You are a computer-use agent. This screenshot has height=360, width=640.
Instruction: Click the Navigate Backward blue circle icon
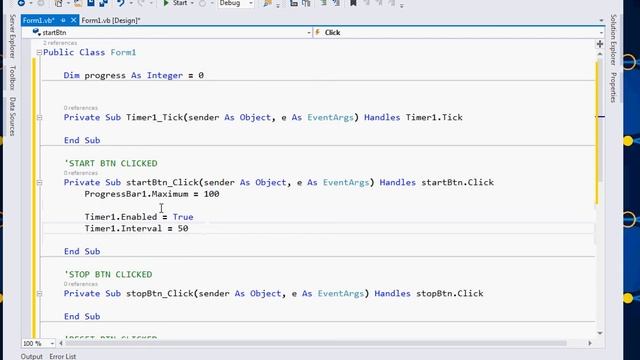click(x=21, y=3)
